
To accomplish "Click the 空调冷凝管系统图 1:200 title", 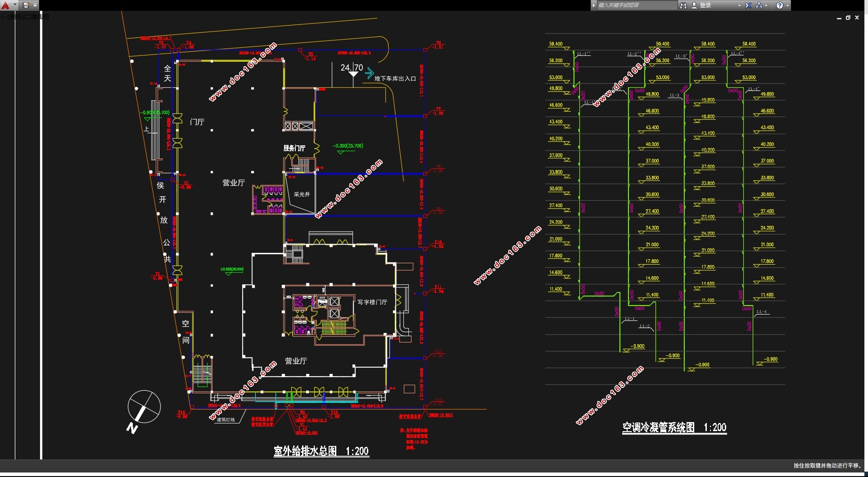I will click(x=674, y=427).
